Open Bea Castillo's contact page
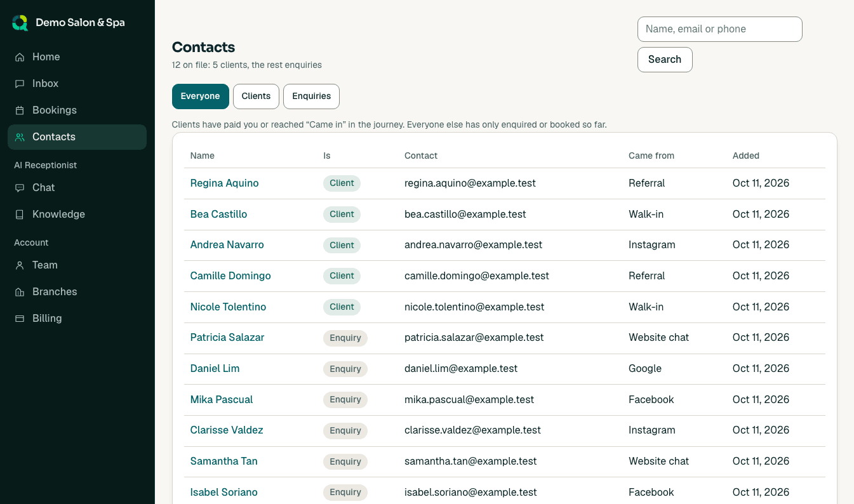 218,215
